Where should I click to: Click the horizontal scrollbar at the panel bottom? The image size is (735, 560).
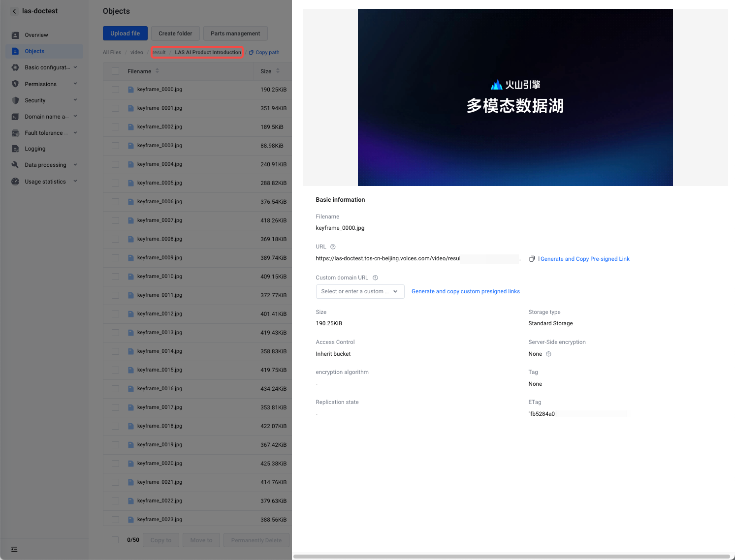pos(511,557)
